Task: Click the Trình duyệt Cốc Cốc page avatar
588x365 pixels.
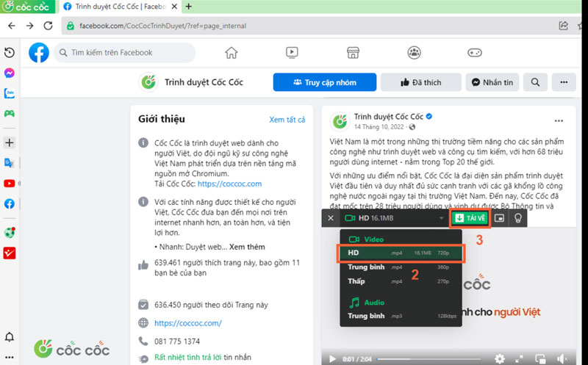Action: (x=148, y=82)
